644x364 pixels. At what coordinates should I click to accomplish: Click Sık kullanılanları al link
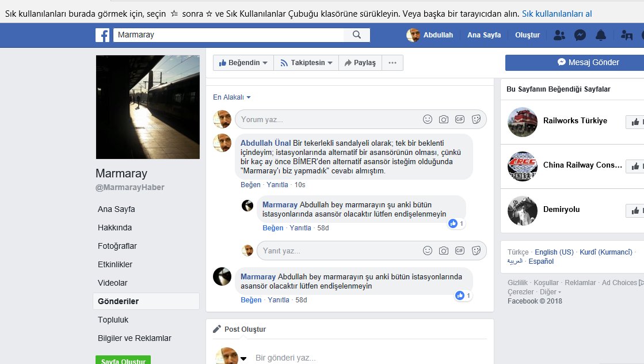557,14
